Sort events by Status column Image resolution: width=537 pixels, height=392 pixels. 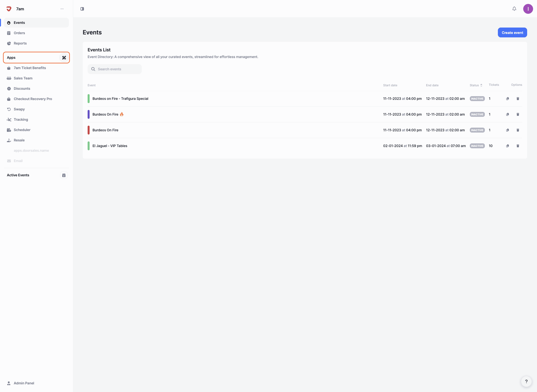click(476, 85)
